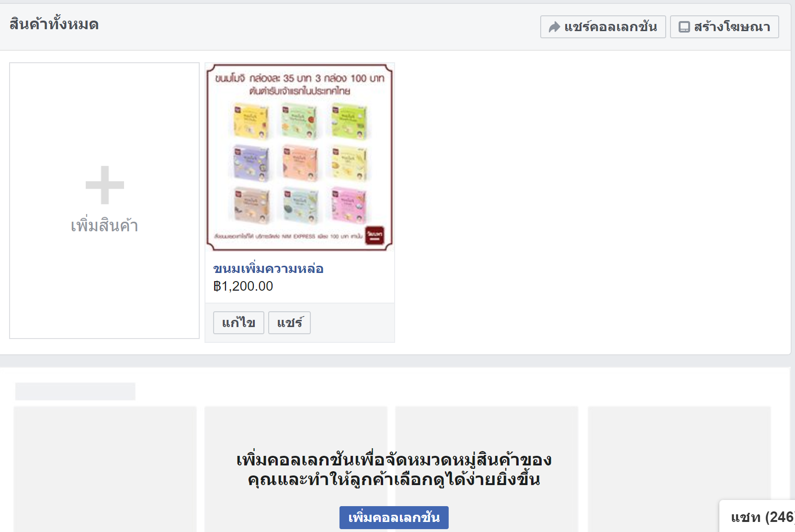Open product link ขนมเพิ่มความหล่อ

[x=268, y=269]
